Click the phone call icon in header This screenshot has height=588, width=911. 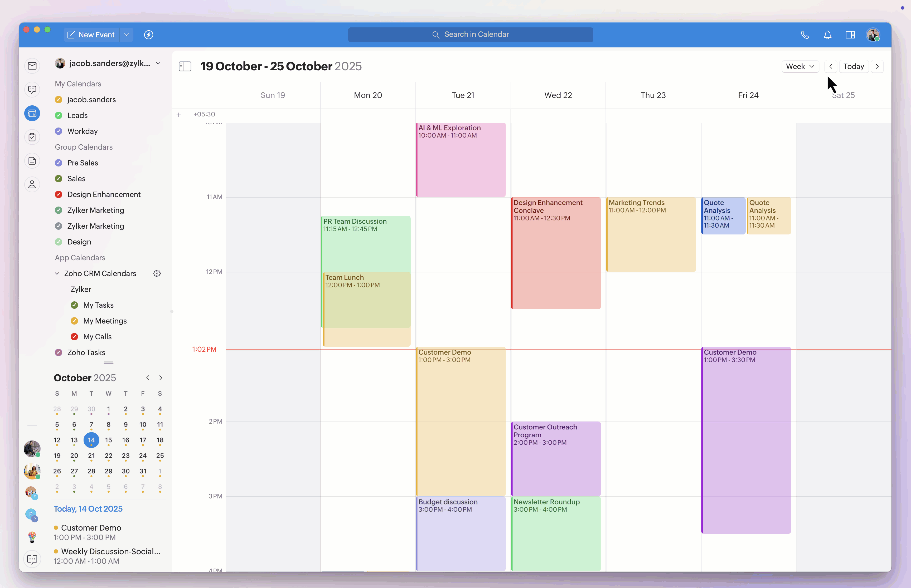[805, 35]
